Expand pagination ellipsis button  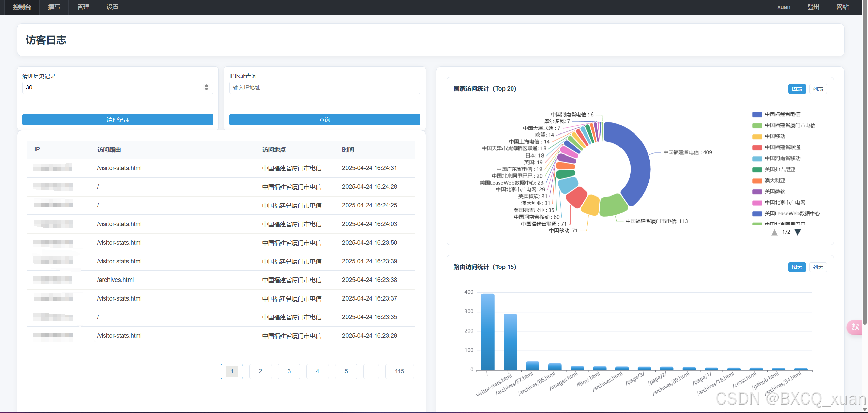click(x=371, y=371)
